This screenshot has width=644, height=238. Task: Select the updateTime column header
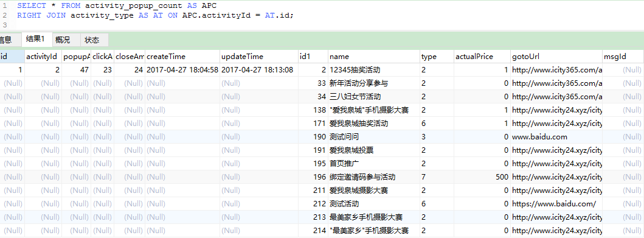pyautogui.click(x=258, y=57)
